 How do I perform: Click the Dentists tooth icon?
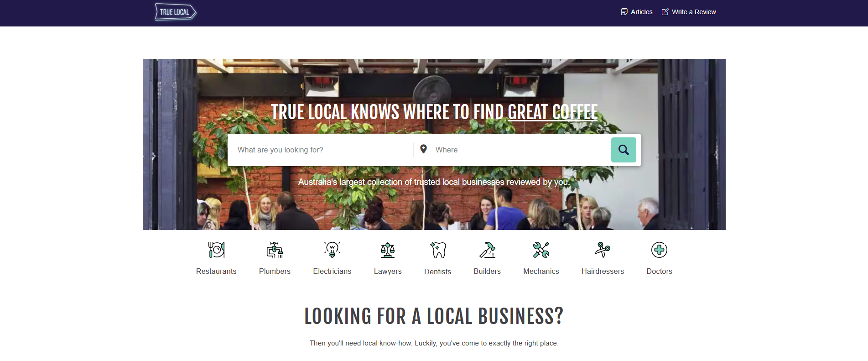pos(438,250)
